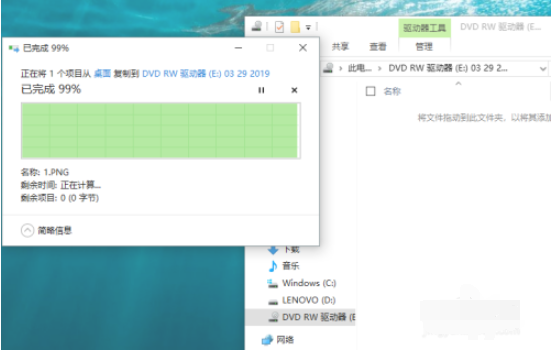Click the 音乐 music note icon

273,266
